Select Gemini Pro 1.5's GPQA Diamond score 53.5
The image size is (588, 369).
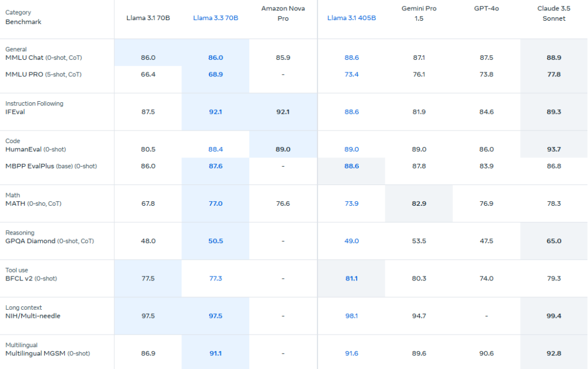click(419, 241)
